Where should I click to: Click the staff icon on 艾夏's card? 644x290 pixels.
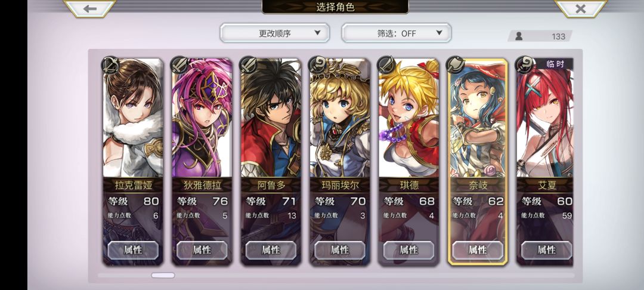(x=524, y=65)
